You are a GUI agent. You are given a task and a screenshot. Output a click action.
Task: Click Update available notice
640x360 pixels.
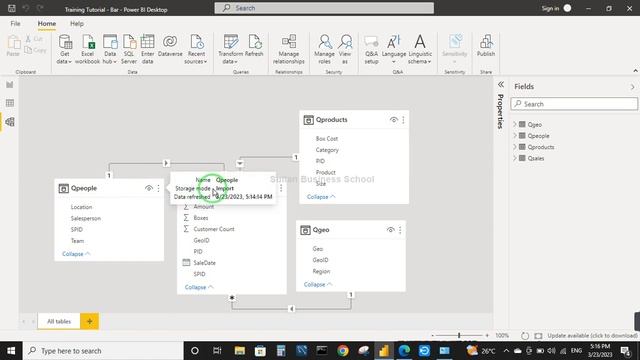click(592, 336)
